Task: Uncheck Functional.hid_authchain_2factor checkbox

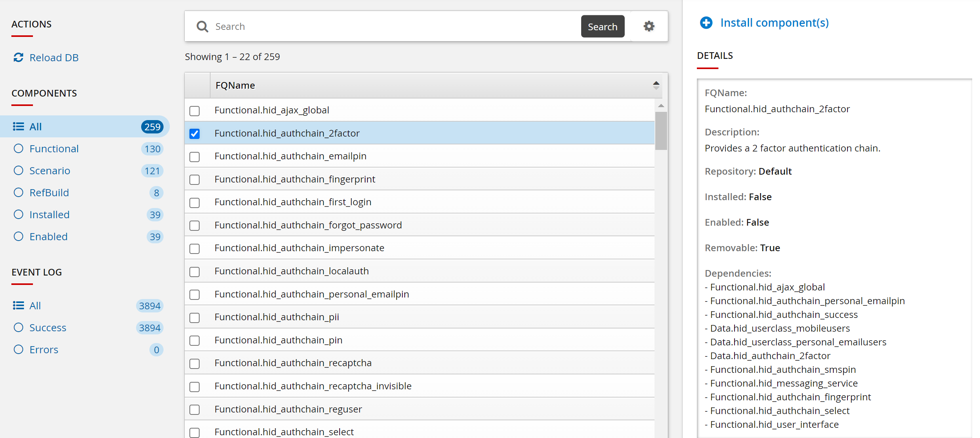Action: [x=195, y=134]
